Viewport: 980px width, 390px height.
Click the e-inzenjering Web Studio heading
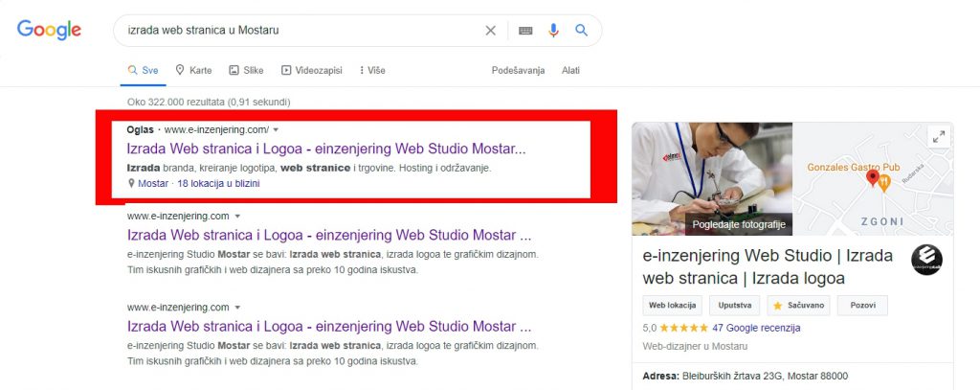click(768, 266)
